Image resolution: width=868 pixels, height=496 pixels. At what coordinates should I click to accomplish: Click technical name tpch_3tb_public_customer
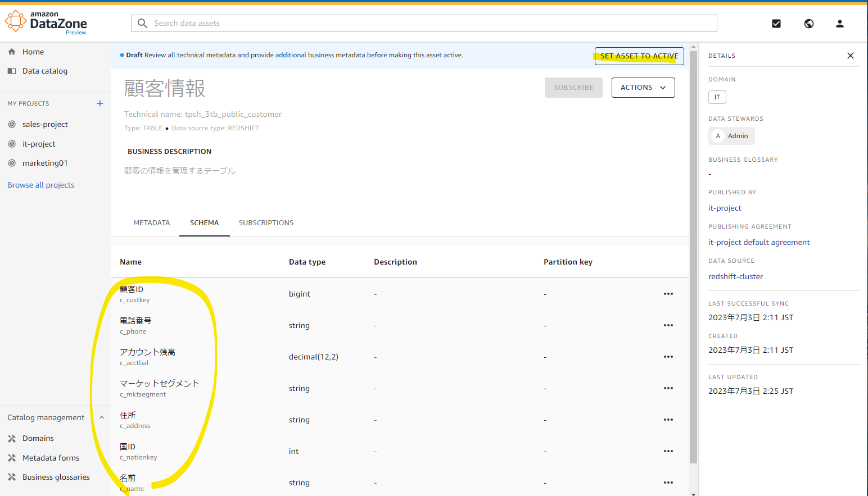[233, 114]
